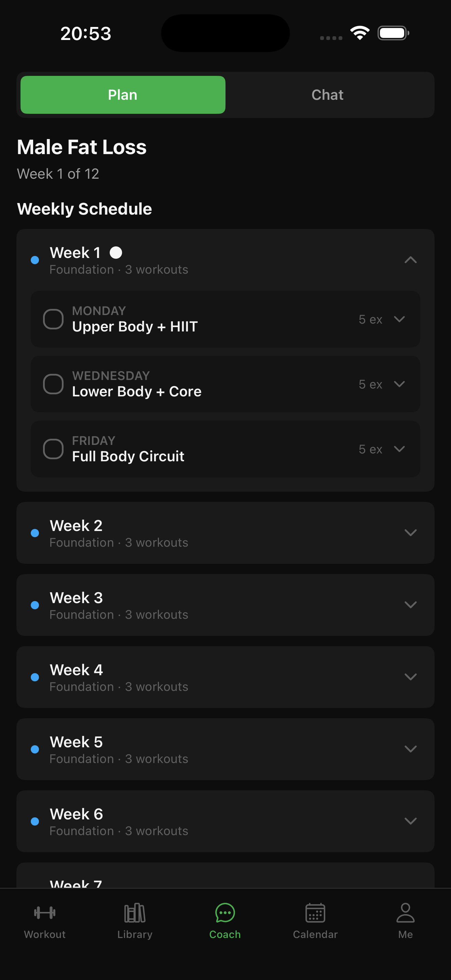
Task: Expand the Week 4 schedule chevron
Action: pos(411,677)
